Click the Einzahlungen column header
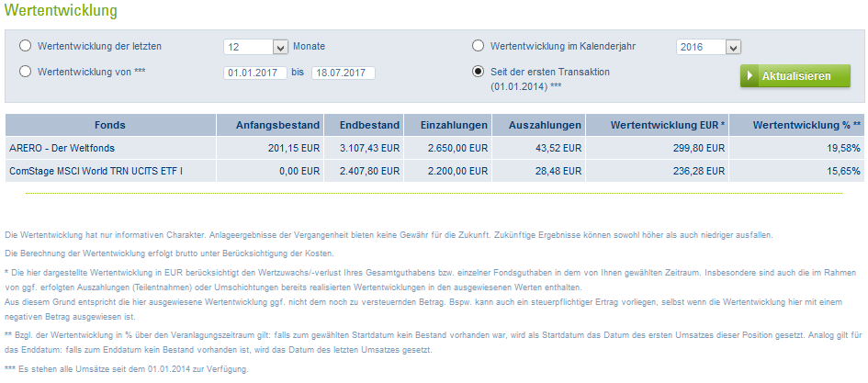 coord(448,125)
